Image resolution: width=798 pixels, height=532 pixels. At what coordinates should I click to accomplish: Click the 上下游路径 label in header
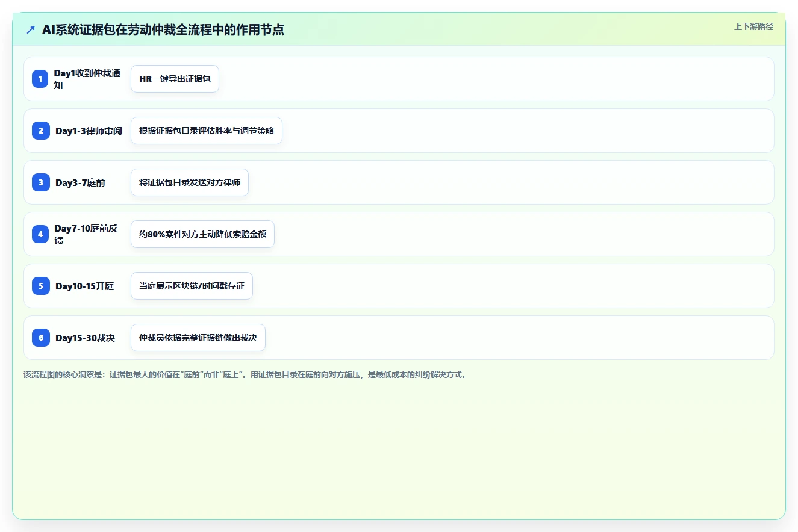click(x=753, y=26)
